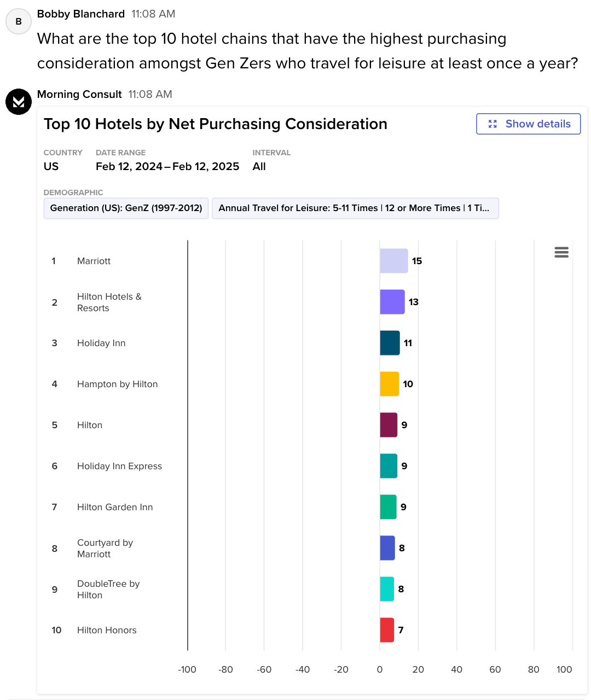Click the Show details button
Image resolution: width=591 pixels, height=700 pixels.
(x=528, y=124)
